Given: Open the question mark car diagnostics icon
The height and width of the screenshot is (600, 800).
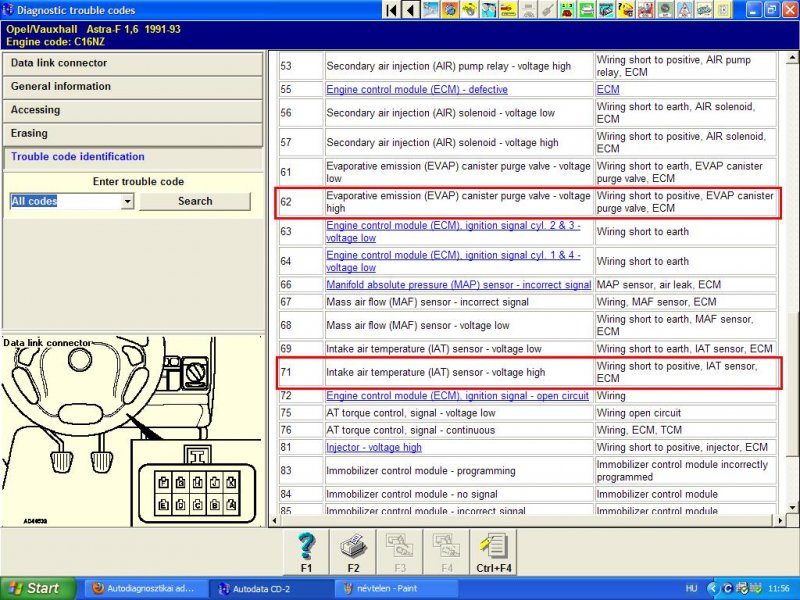Looking at the screenshot, I should 626,10.
